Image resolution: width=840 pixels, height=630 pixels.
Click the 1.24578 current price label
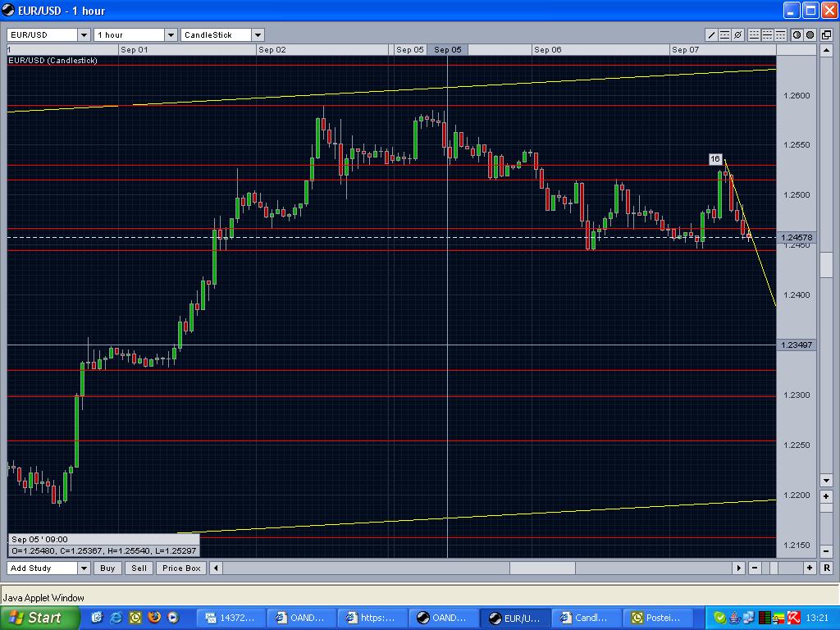pyautogui.click(x=797, y=237)
